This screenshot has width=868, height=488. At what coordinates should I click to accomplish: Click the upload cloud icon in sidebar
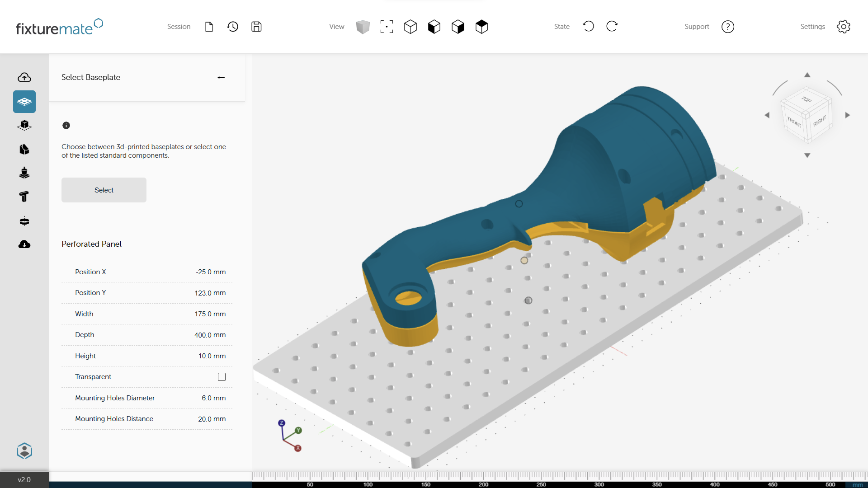24,76
